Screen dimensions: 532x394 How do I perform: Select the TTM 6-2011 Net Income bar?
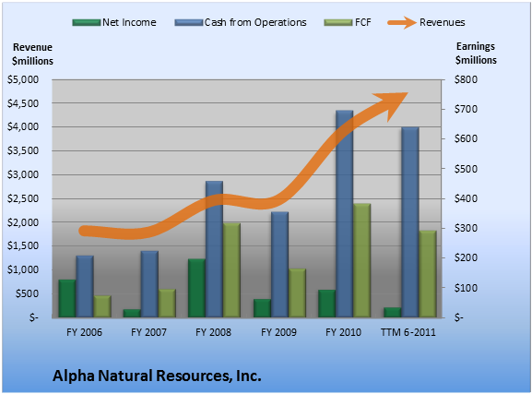(392, 313)
